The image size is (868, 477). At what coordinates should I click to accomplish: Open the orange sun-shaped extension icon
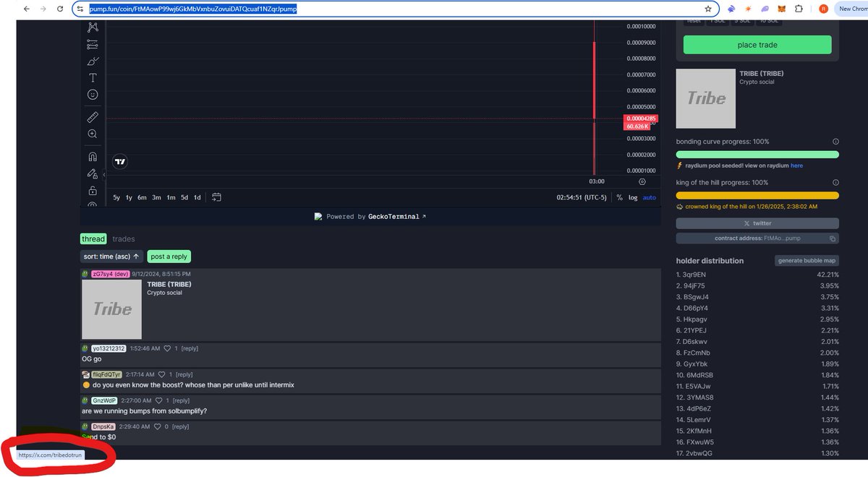pyautogui.click(x=748, y=9)
